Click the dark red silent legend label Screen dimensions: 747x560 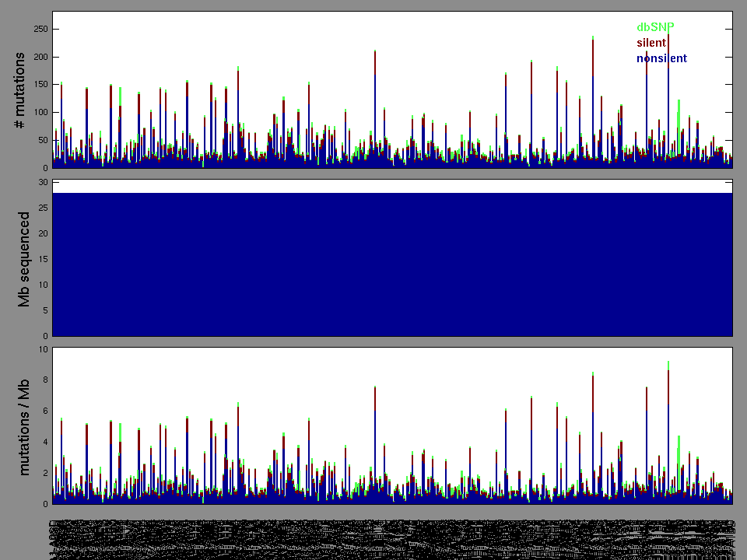point(651,43)
